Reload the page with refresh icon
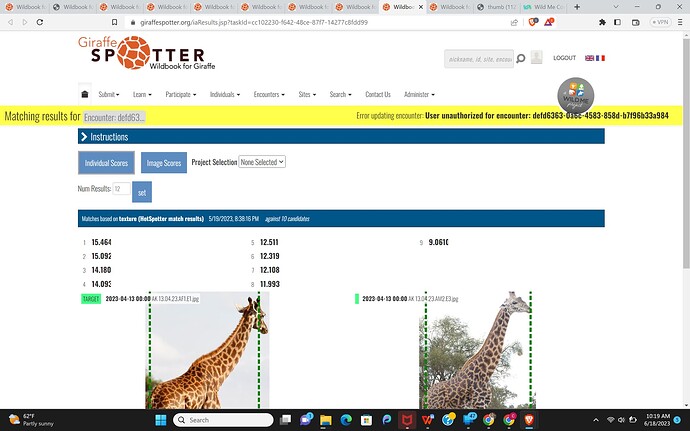Image resolution: width=690 pixels, height=431 pixels. point(40,22)
